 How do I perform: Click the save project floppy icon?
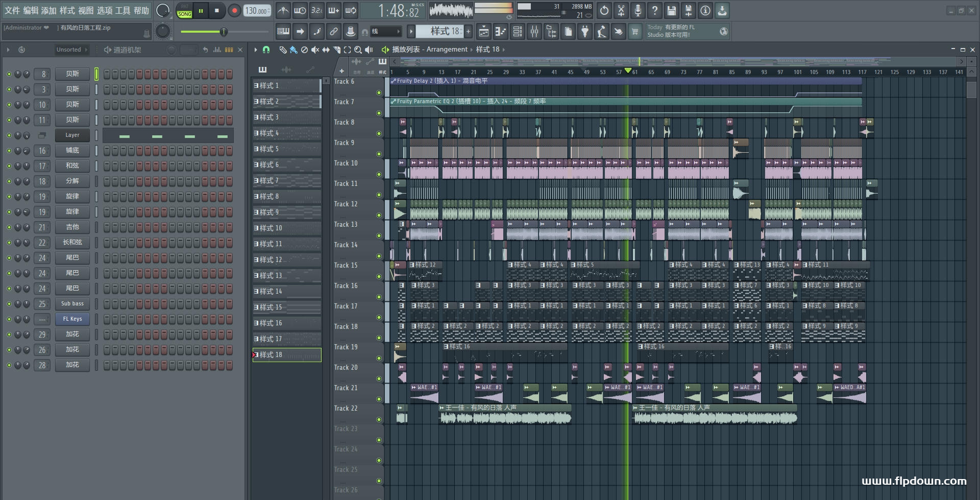click(671, 10)
